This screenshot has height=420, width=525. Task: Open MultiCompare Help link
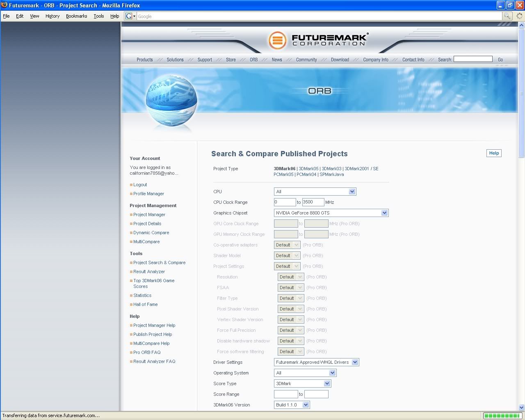(151, 343)
